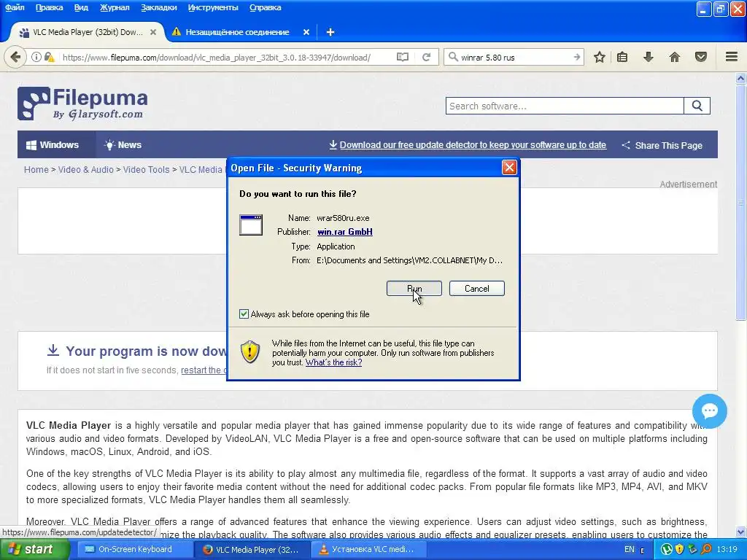The width and height of the screenshot is (747, 560).
Task: Click scrollbar up arrow of the page
Action: point(741,78)
